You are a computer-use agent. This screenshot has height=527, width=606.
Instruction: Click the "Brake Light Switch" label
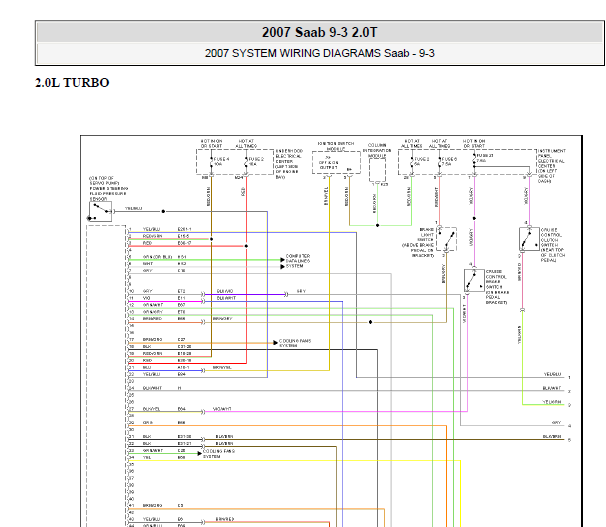tap(418, 242)
